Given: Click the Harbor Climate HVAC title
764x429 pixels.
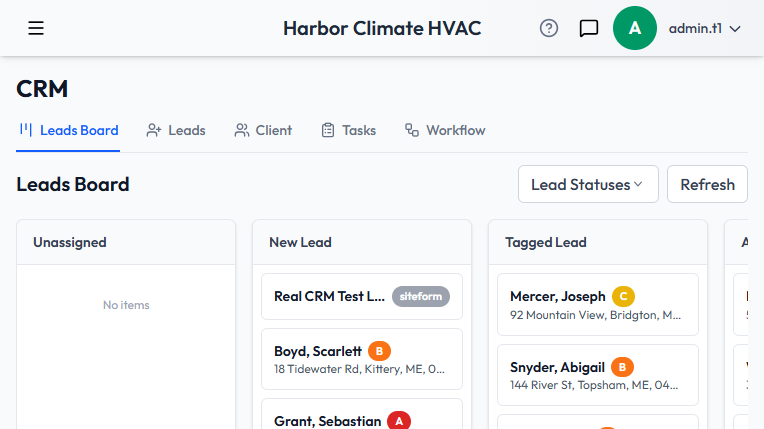Looking at the screenshot, I should 382,28.
